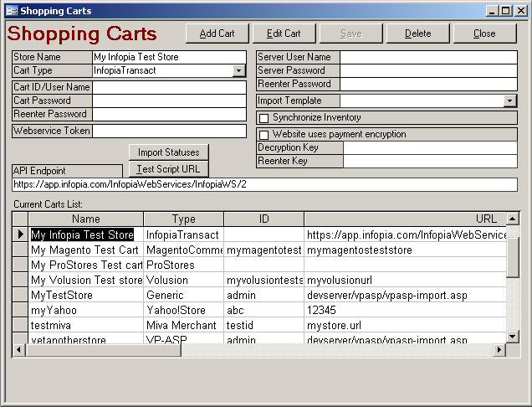Select row marker for My Infopia Test Store
This screenshot has width=532, height=407.
coord(20,234)
